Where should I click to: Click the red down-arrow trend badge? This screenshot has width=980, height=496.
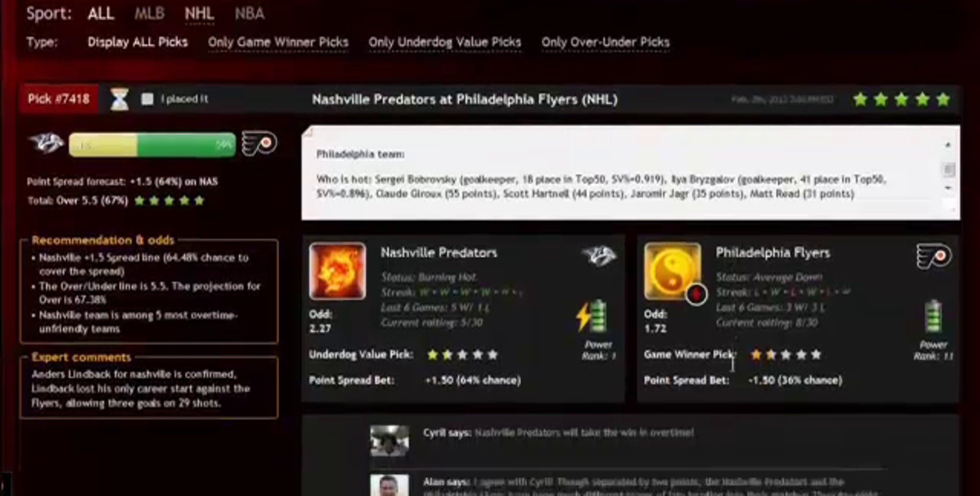[696, 294]
